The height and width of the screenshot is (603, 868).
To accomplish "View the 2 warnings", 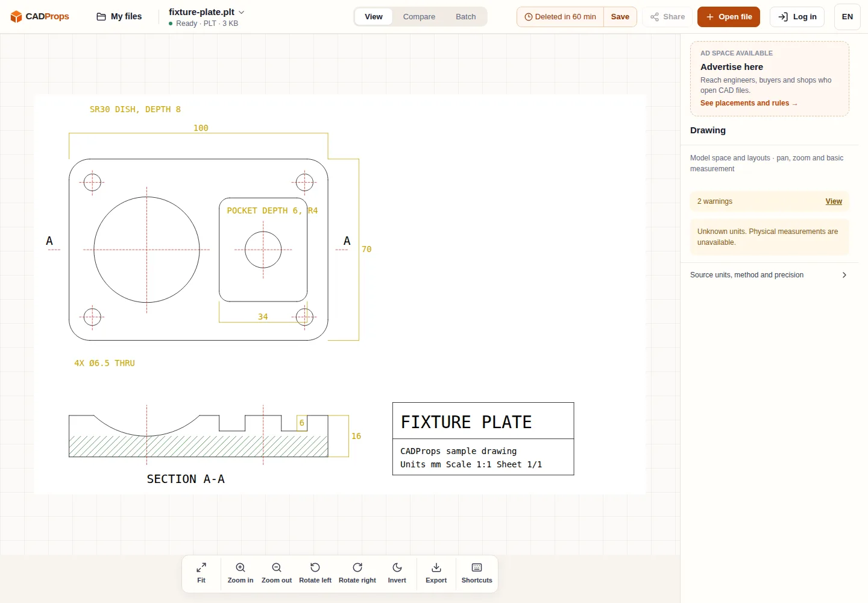I will [x=834, y=201].
